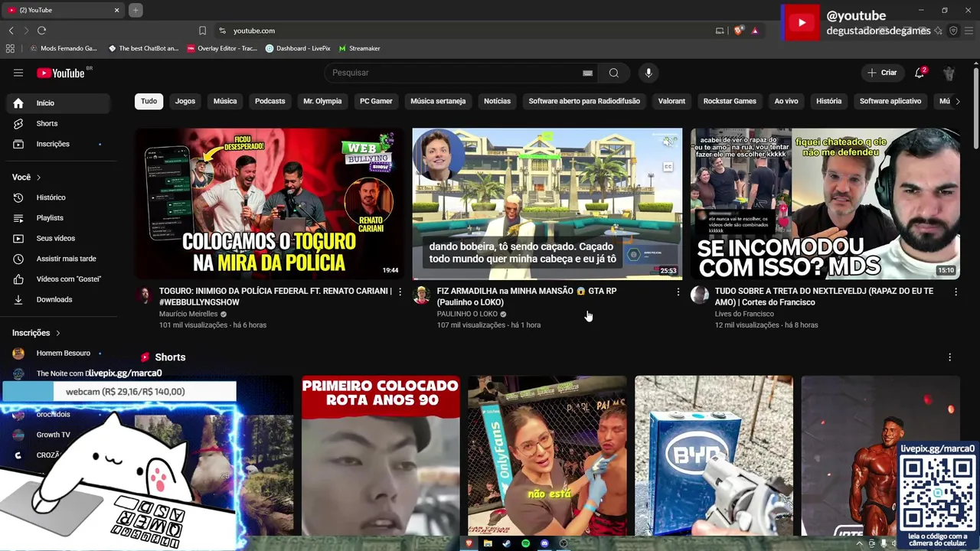Select the Mr. Olympia filter chip
Image resolution: width=980 pixels, height=551 pixels.
click(x=322, y=101)
